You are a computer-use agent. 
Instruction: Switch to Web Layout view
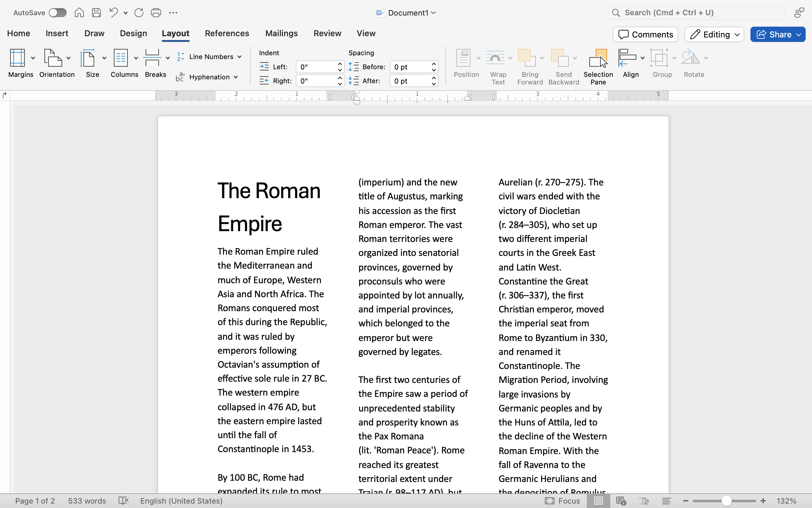621,501
